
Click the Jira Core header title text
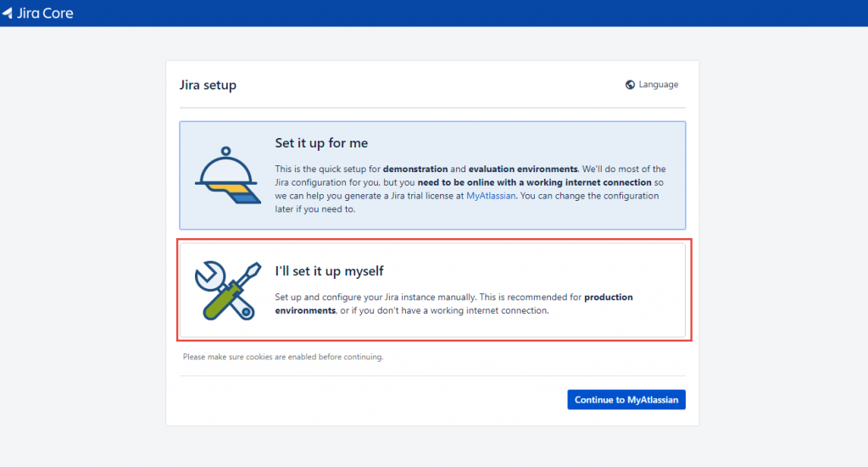point(45,14)
